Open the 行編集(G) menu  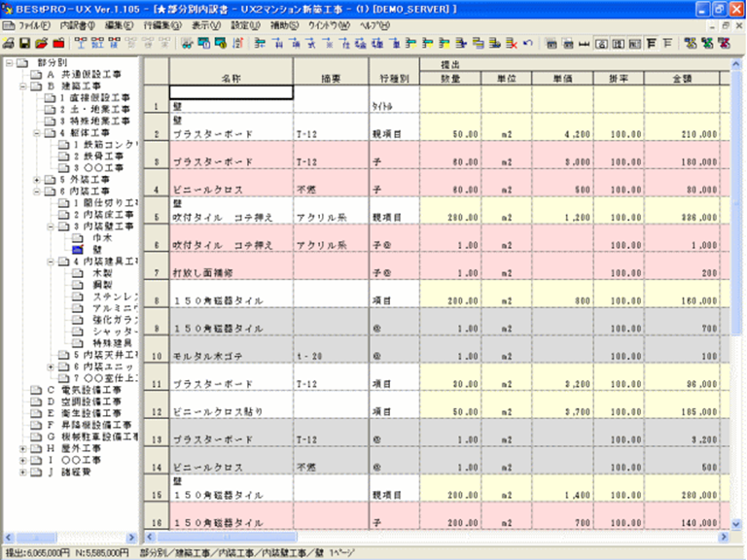tap(163, 25)
